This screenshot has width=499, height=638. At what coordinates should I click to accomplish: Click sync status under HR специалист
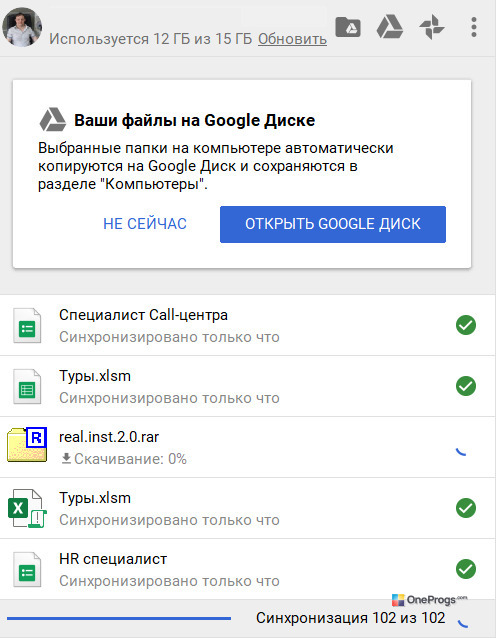[x=169, y=581]
